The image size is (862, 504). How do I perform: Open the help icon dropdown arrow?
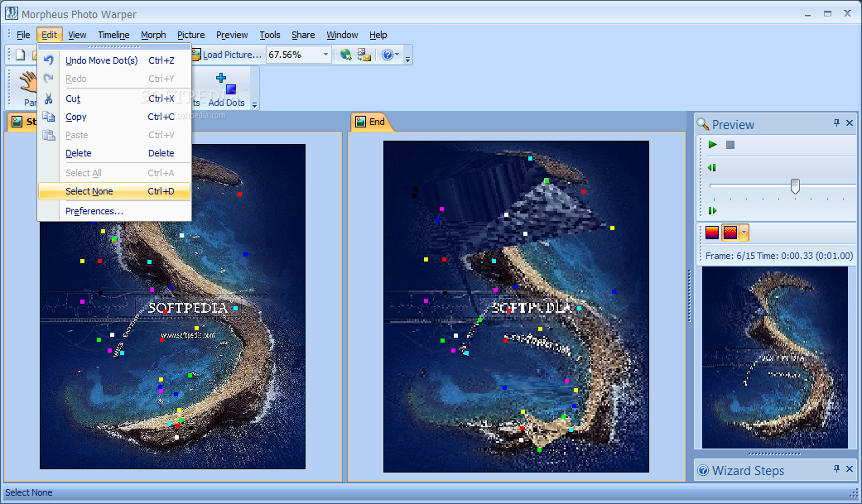point(397,55)
